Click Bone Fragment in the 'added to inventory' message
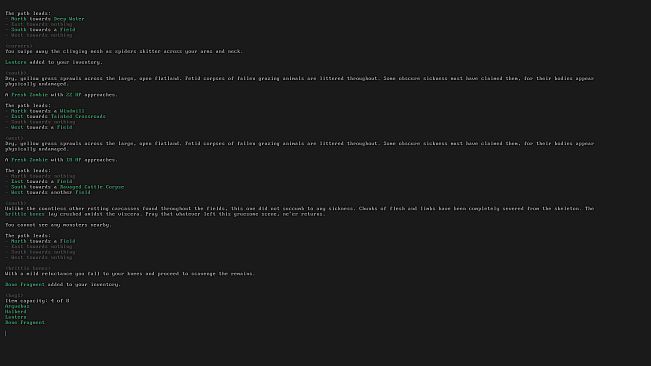Screen dimensions: 651x366 point(24,284)
